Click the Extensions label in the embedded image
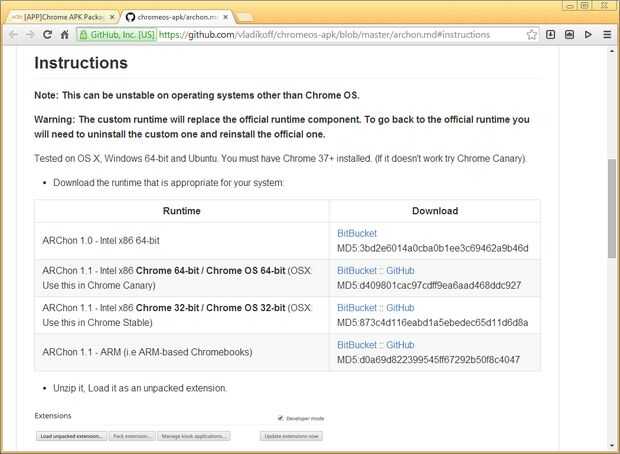The image size is (620, 454). click(53, 416)
